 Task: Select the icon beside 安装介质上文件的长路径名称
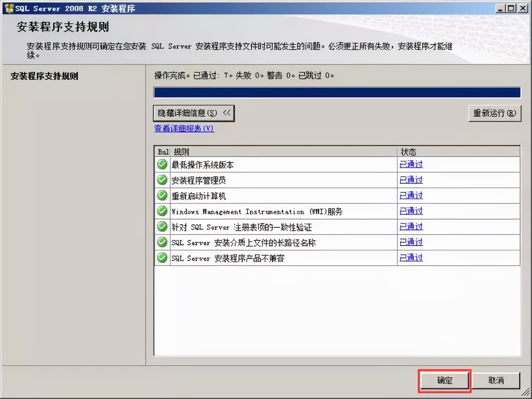click(162, 242)
